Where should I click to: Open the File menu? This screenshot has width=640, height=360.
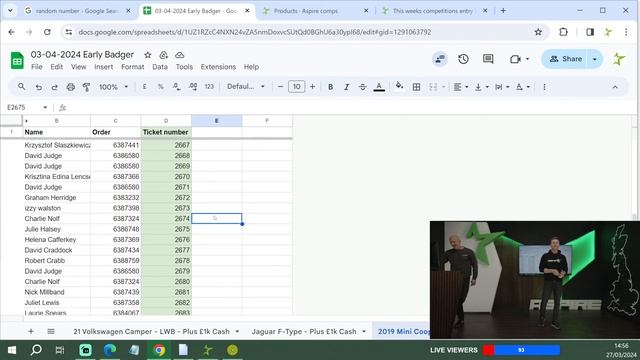coord(37,67)
